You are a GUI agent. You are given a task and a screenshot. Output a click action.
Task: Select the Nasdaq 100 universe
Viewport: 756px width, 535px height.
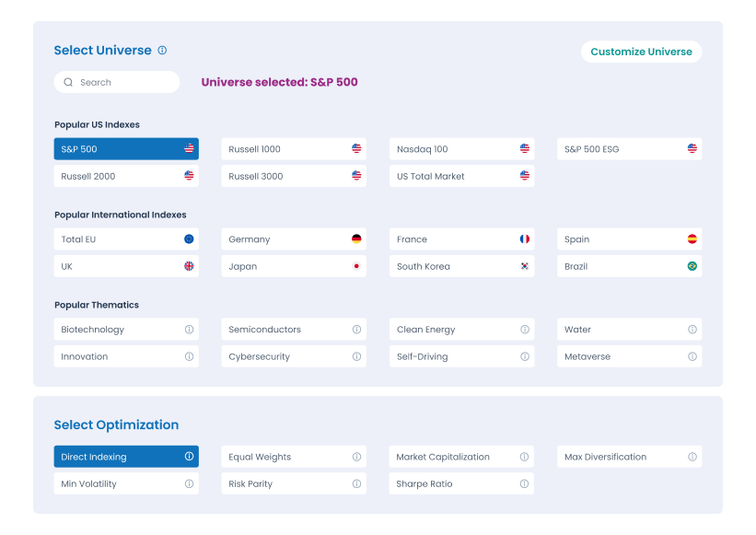pyautogui.click(x=462, y=149)
